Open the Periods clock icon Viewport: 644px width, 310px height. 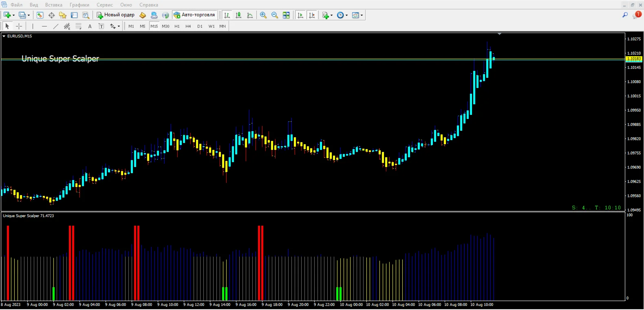point(340,15)
